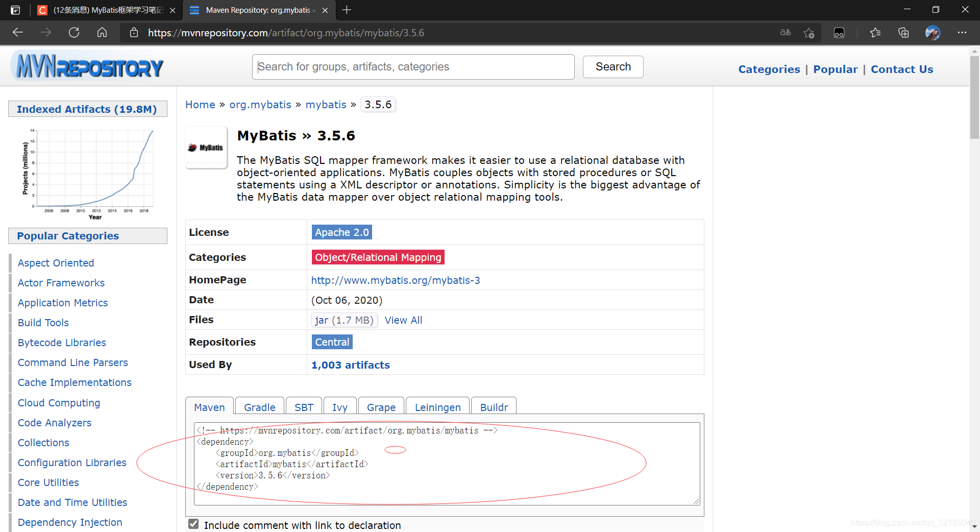Open Configuration Libraries category
This screenshot has height=532, width=980.
click(x=72, y=463)
